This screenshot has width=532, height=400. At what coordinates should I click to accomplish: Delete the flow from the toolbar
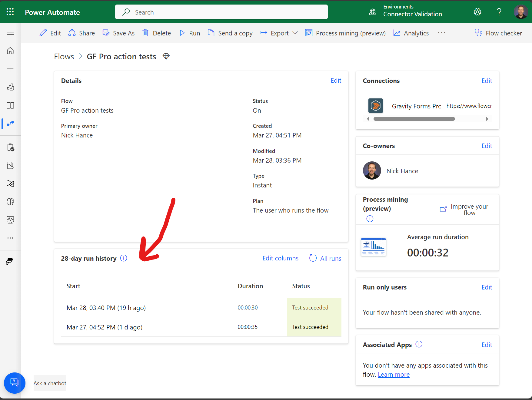point(157,33)
